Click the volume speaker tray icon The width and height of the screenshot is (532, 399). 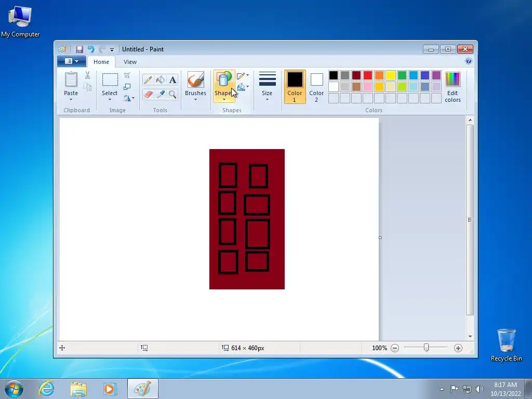480,389
